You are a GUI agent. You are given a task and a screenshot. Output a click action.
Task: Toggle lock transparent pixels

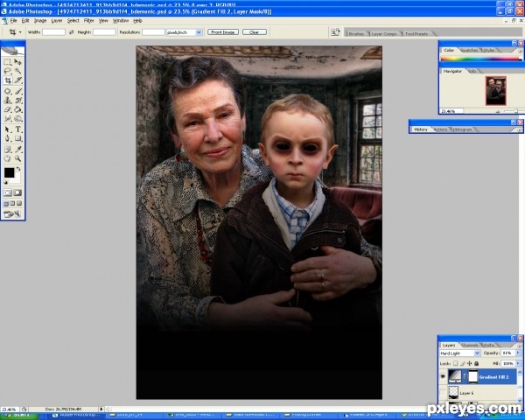point(455,363)
